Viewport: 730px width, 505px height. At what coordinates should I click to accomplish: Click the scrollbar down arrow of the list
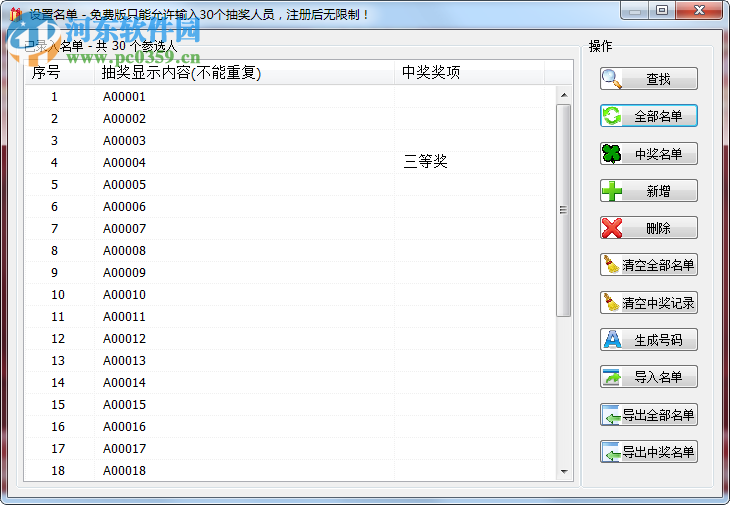pos(564,472)
